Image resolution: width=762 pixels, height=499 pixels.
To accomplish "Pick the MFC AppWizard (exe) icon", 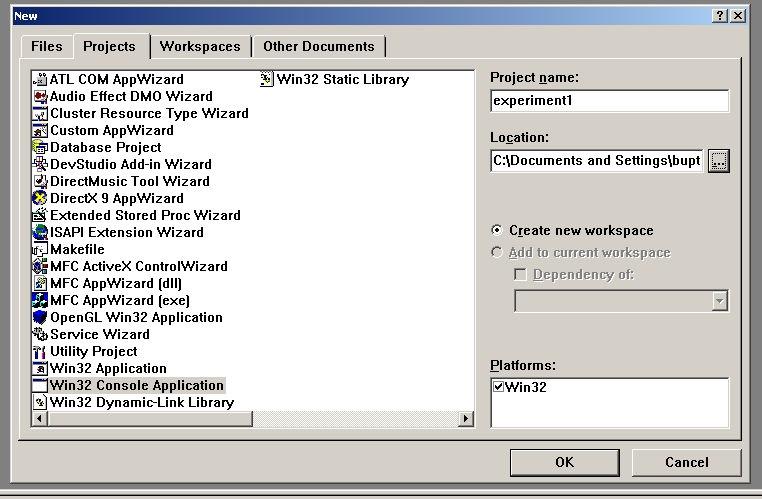I will coord(41,301).
